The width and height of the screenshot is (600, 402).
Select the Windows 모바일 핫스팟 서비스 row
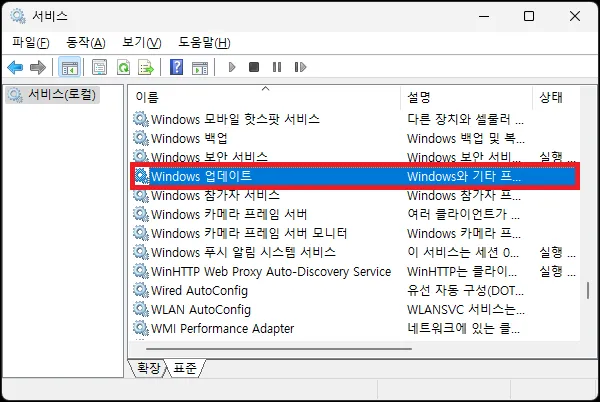(355, 119)
